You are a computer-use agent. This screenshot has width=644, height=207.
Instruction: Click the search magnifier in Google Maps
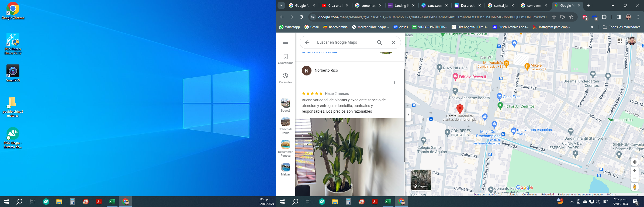coord(379,42)
